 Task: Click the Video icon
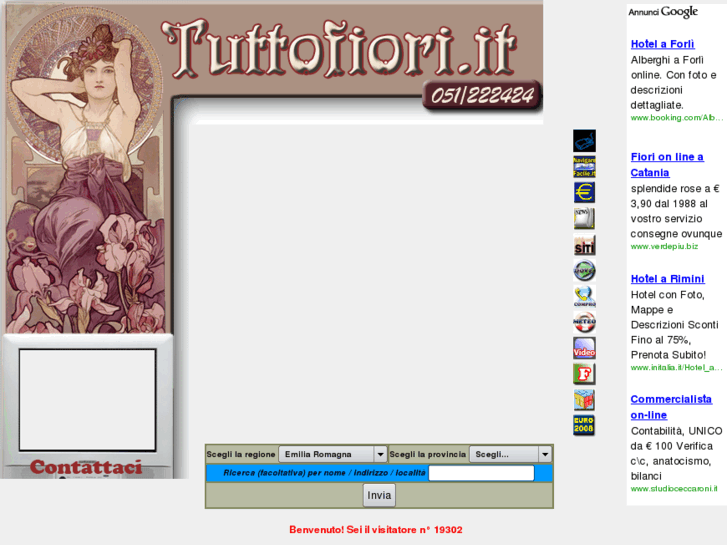pos(584,348)
